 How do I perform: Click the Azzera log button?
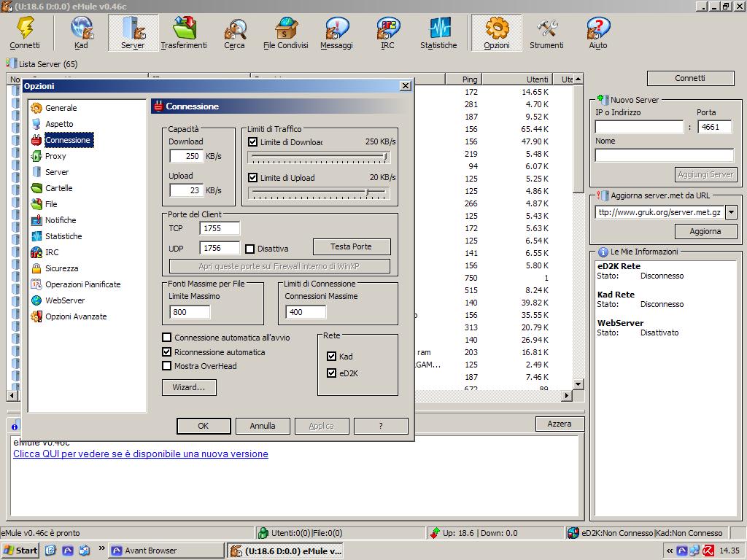tap(560, 424)
